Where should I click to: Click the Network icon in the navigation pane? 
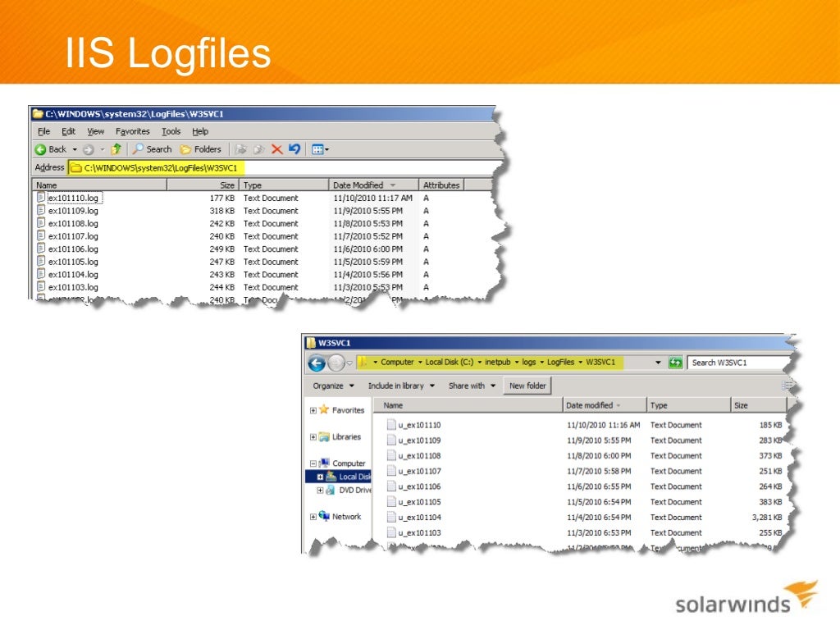324,515
